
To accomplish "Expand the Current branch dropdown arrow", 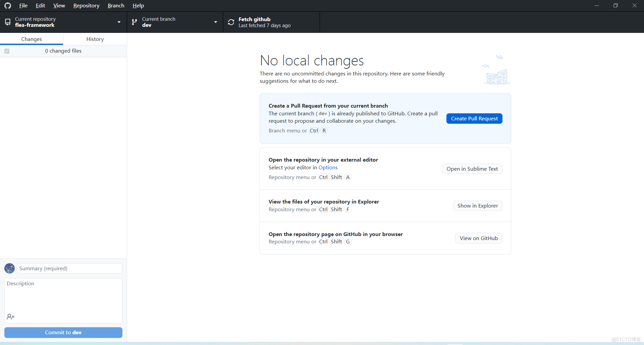I will pyautogui.click(x=216, y=22).
